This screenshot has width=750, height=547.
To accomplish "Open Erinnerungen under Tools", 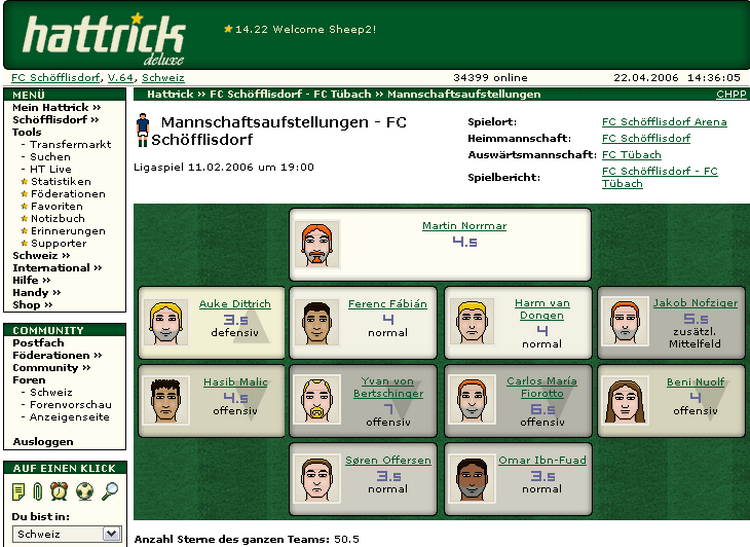I will [68, 231].
